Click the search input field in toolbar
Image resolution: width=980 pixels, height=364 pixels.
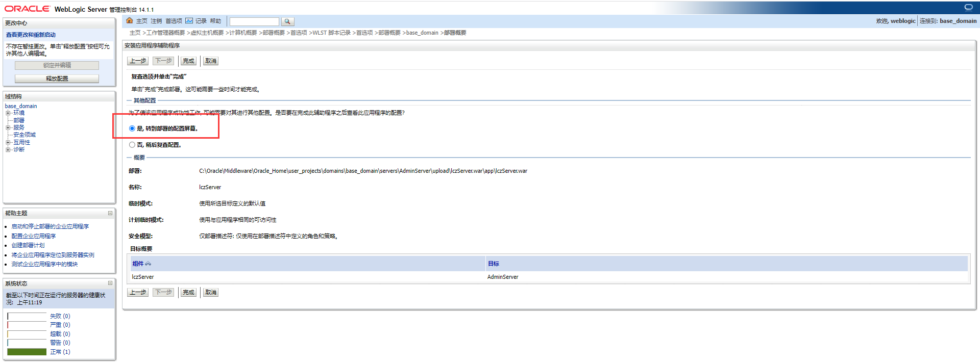pos(254,21)
